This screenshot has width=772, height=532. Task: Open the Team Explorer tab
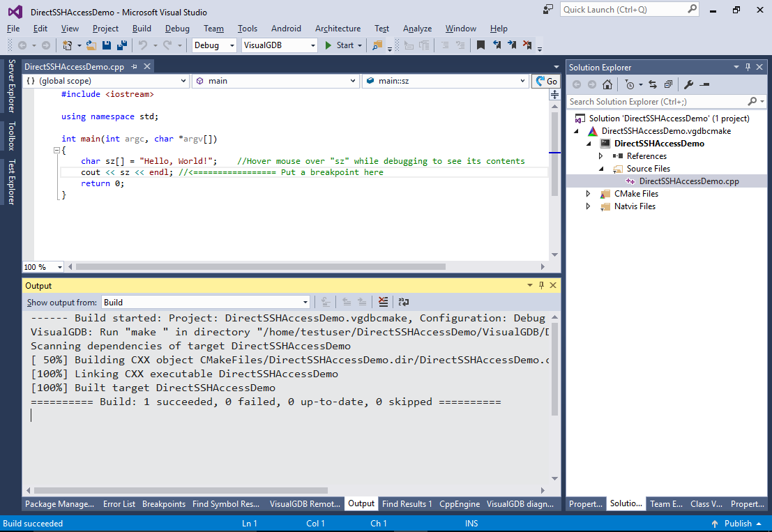tap(666, 504)
